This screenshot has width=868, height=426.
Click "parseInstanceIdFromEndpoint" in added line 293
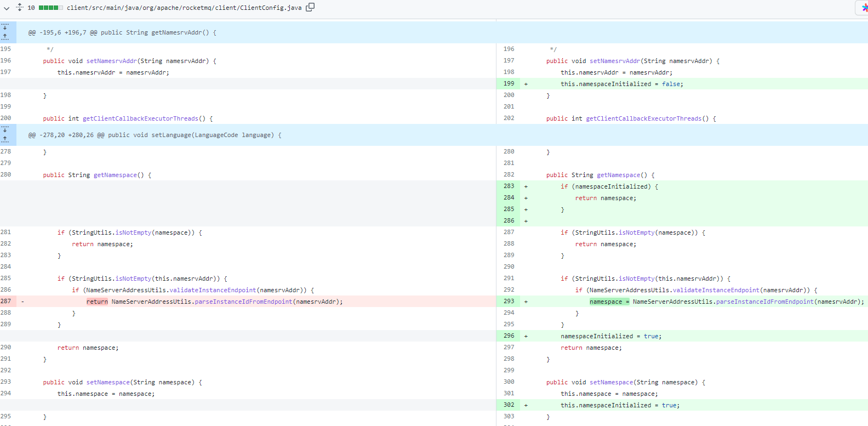click(765, 302)
